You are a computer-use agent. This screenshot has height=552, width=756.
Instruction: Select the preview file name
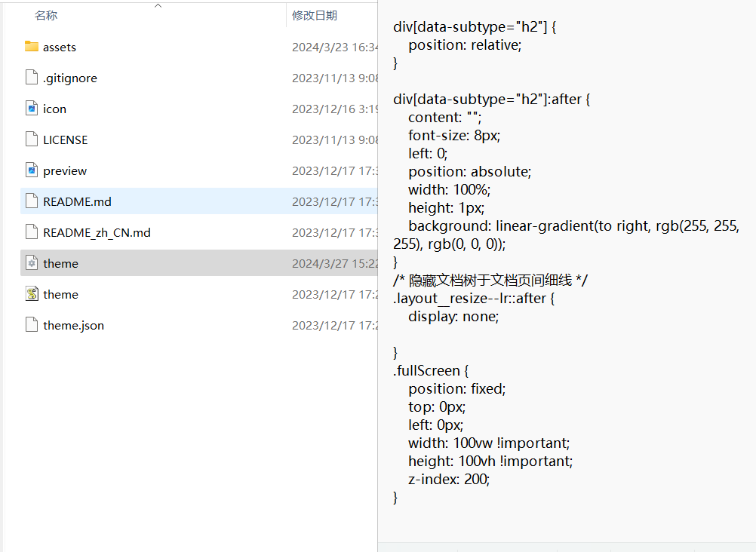(65, 170)
